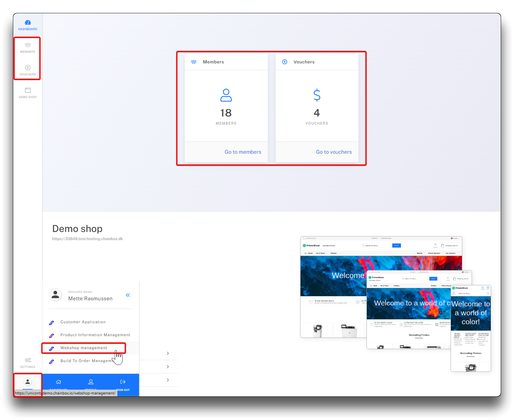Collapse the user panel with double chevron

click(128, 295)
